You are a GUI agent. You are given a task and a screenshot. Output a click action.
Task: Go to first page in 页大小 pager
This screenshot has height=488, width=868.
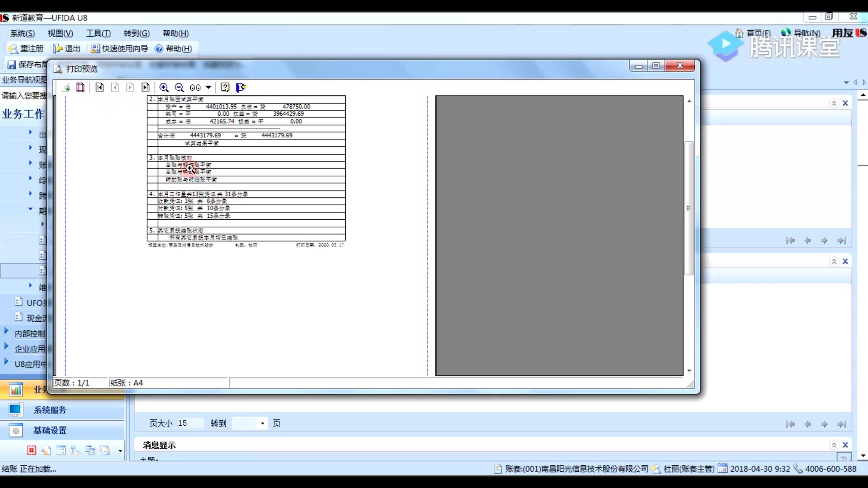(x=790, y=424)
